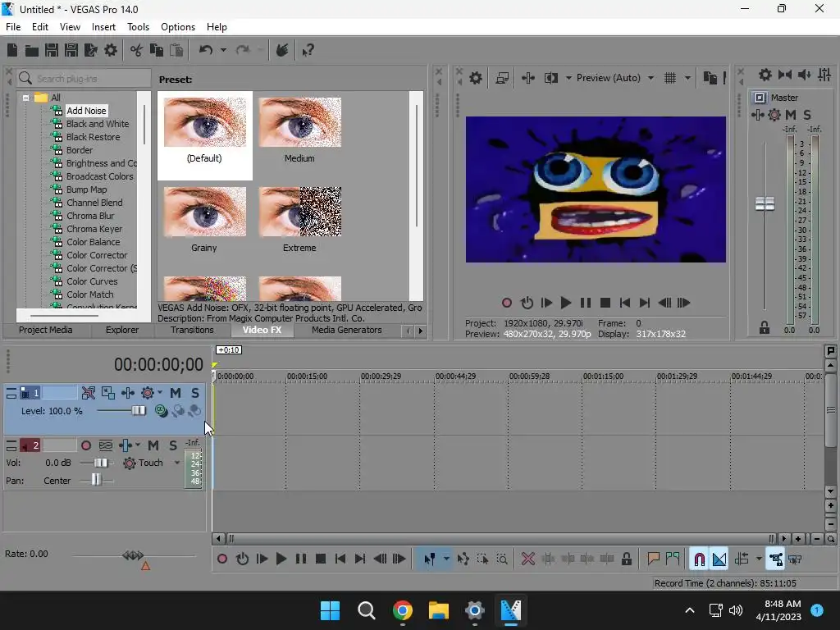840x630 pixels.
Task: Adjust the track 2 Pan slider
Action: (x=95, y=480)
